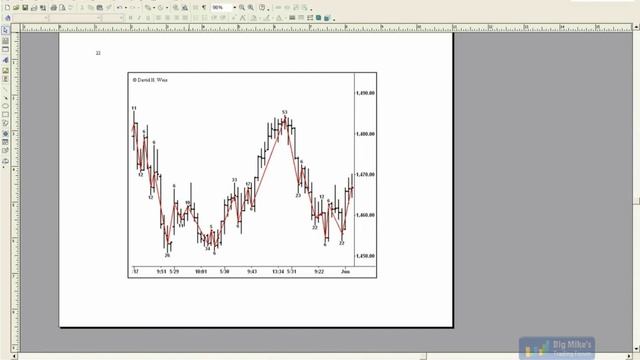
Task: Click the New document icon
Action: (x=7, y=7)
